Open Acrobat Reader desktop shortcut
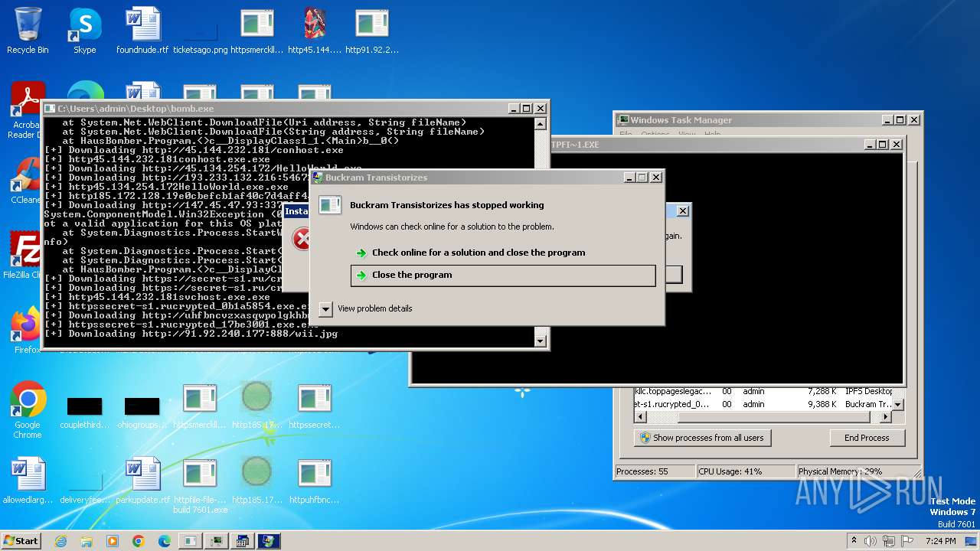980x551 pixels. click(x=26, y=109)
